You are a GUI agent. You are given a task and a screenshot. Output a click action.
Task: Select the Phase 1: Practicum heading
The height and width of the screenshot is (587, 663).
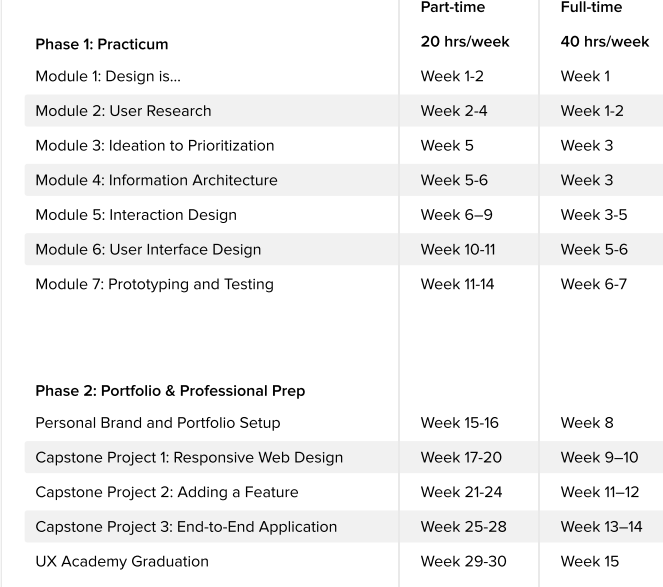click(102, 44)
